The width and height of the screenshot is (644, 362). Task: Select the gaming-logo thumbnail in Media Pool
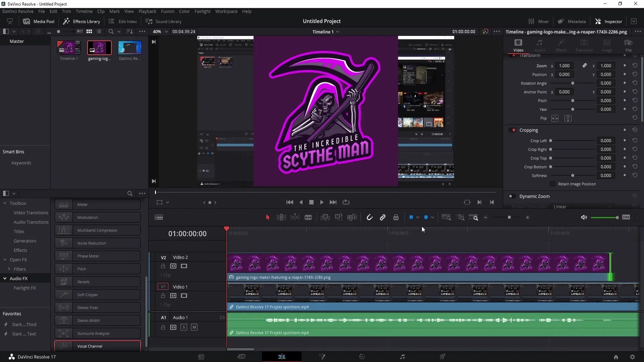pyautogui.click(x=99, y=48)
